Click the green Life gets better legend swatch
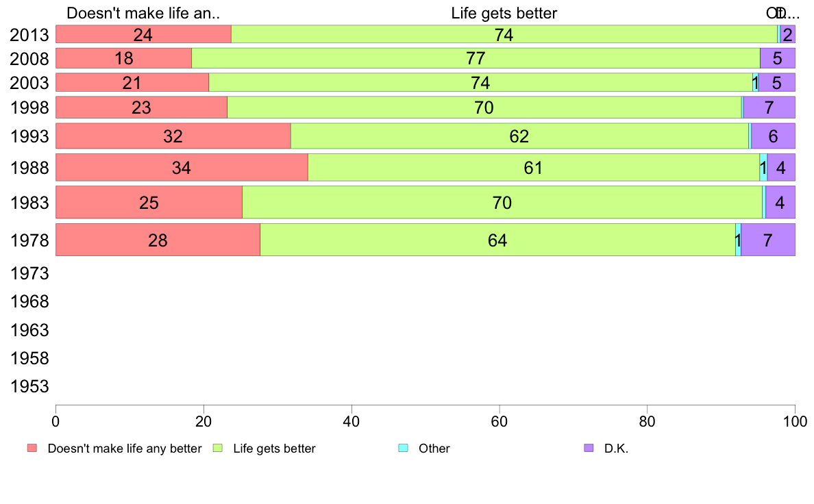Image resolution: width=814 pixels, height=504 pixels. point(218,449)
